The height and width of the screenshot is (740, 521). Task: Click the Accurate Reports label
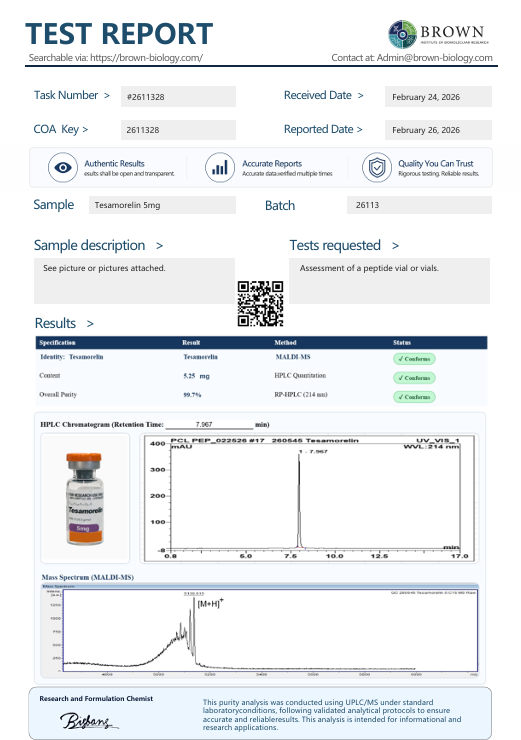[272, 163]
